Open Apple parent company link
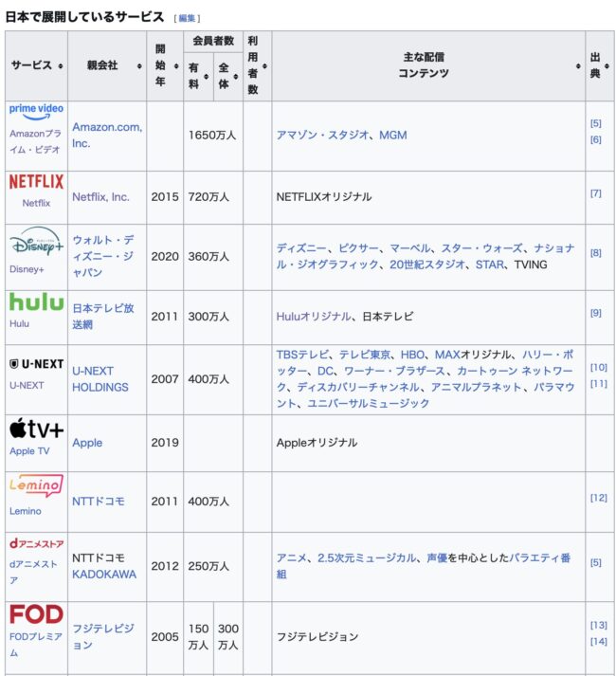 click(87, 443)
